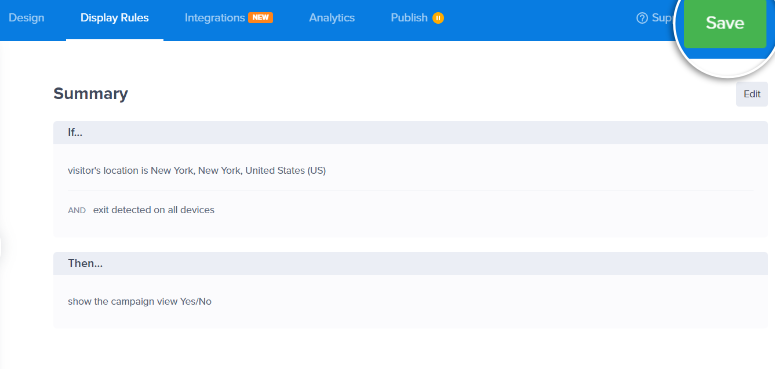The height and width of the screenshot is (369, 775).
Task: Select the visitor's location New York rule
Action: pos(197,171)
